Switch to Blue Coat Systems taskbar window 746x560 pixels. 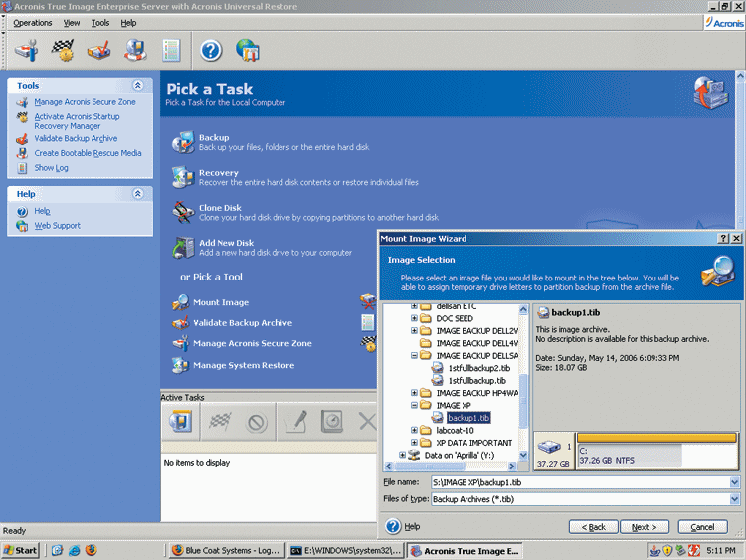click(x=227, y=550)
